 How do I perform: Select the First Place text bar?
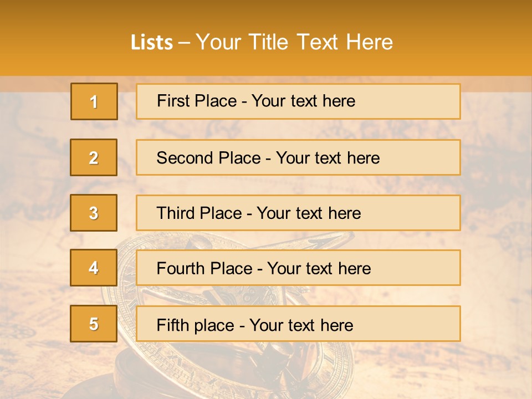pyautogui.click(x=298, y=101)
